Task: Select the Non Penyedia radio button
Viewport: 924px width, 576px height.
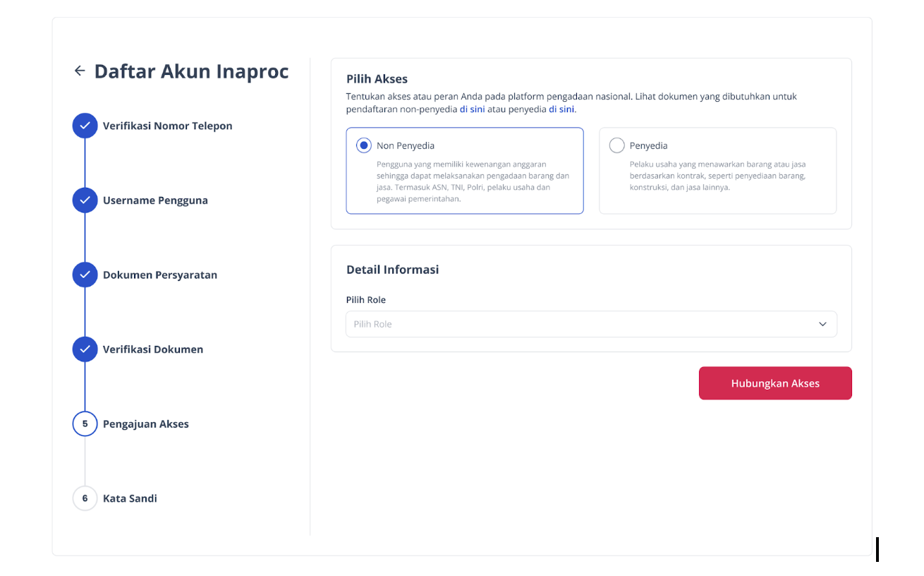Action: (363, 145)
